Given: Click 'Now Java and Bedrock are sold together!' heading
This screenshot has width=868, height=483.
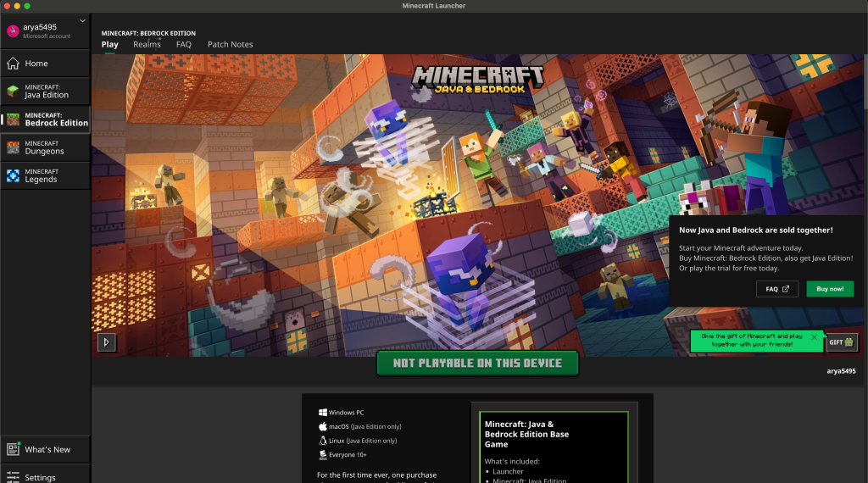Looking at the screenshot, I should [x=755, y=230].
